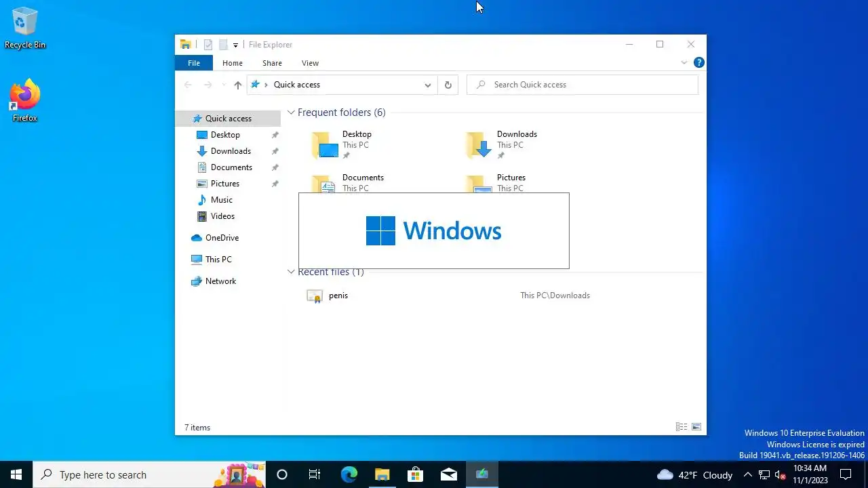The image size is (868, 488).
Task: Open Mail app from taskbar
Action: (448, 474)
